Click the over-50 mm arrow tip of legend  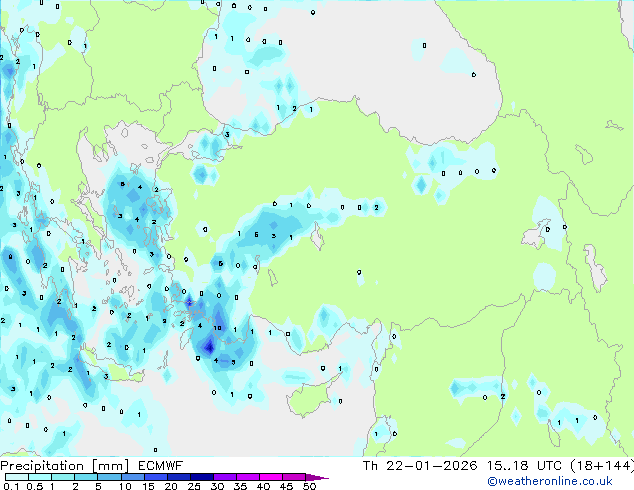point(317,477)
